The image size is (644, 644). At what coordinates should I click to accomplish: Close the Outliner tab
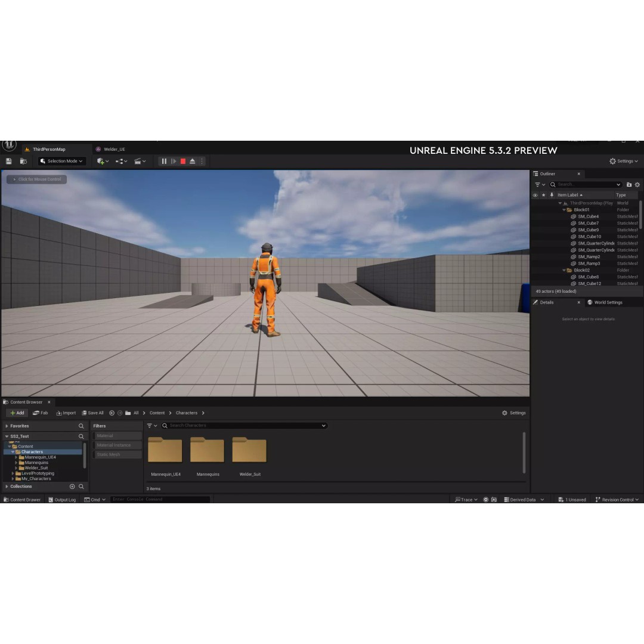point(578,174)
